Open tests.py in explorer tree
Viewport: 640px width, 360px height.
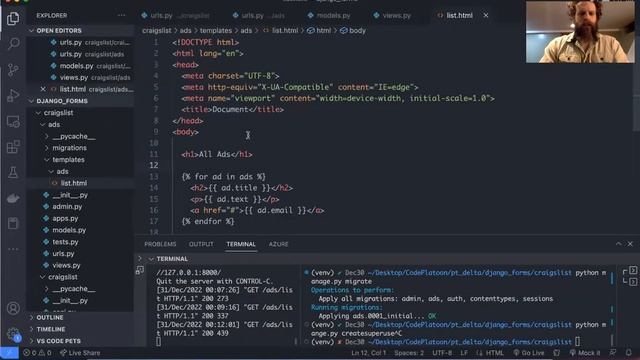point(65,242)
